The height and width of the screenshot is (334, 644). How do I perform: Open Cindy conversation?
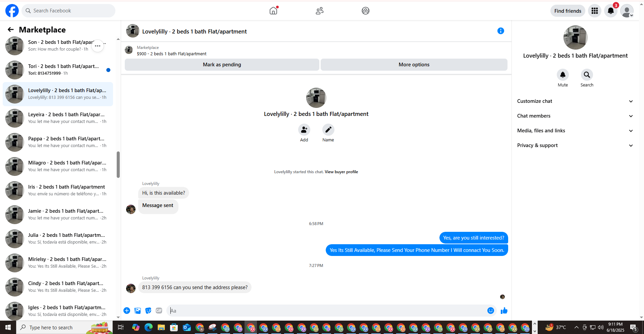tap(58, 287)
